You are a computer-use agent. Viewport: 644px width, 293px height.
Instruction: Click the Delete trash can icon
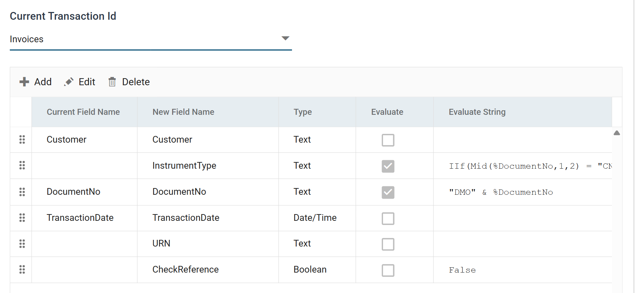112,82
